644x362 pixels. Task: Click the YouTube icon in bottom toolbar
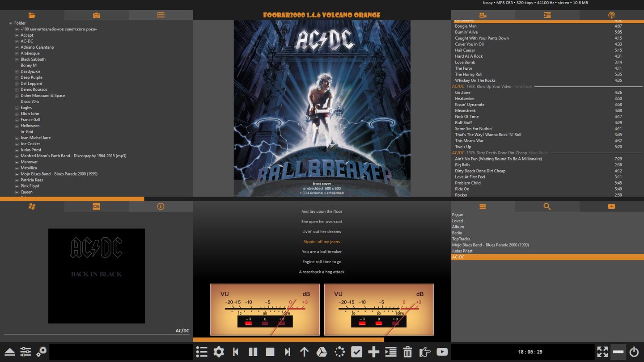tap(442, 352)
